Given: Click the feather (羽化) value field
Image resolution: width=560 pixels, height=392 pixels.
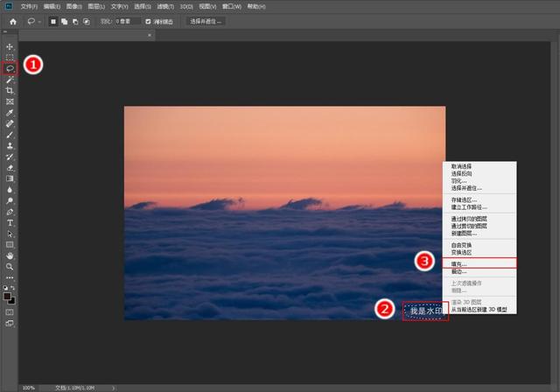Looking at the screenshot, I should coord(128,21).
